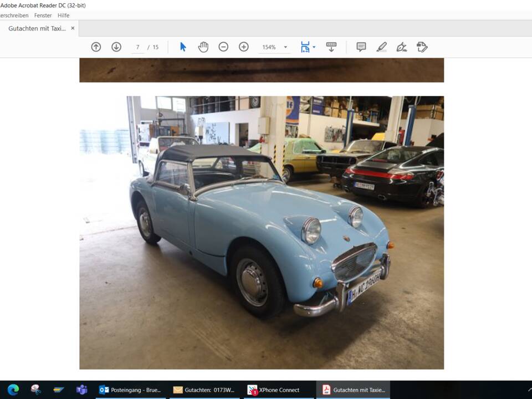Select the Gutachten mit Taxi document tab
532x399 pixels.
click(38, 28)
